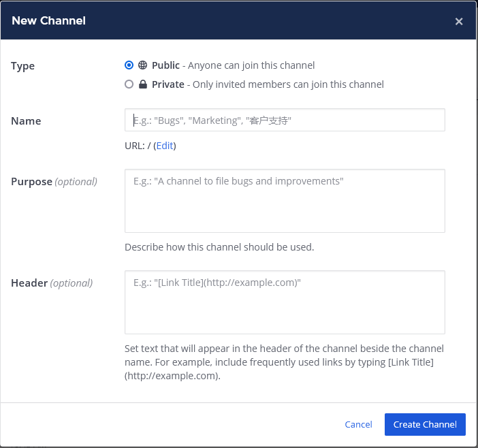
Task: Click the globe icon beside Public
Action: (143, 65)
